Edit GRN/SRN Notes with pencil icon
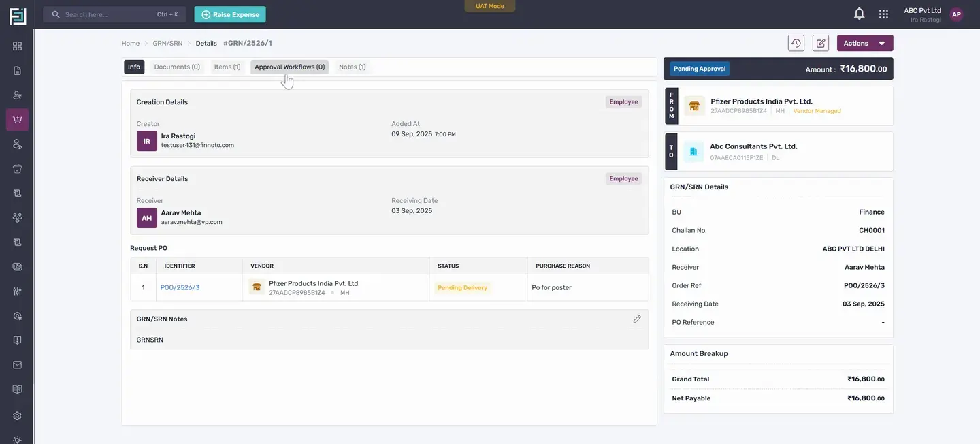Screen dimensions: 980x444 (637, 319)
